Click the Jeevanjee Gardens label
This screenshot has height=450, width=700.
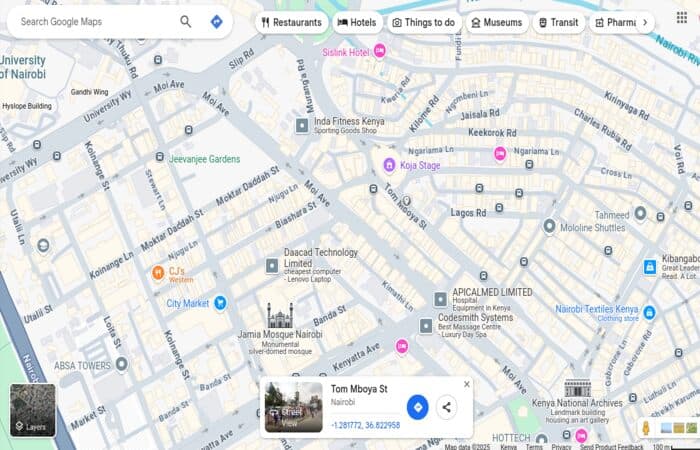pos(204,159)
